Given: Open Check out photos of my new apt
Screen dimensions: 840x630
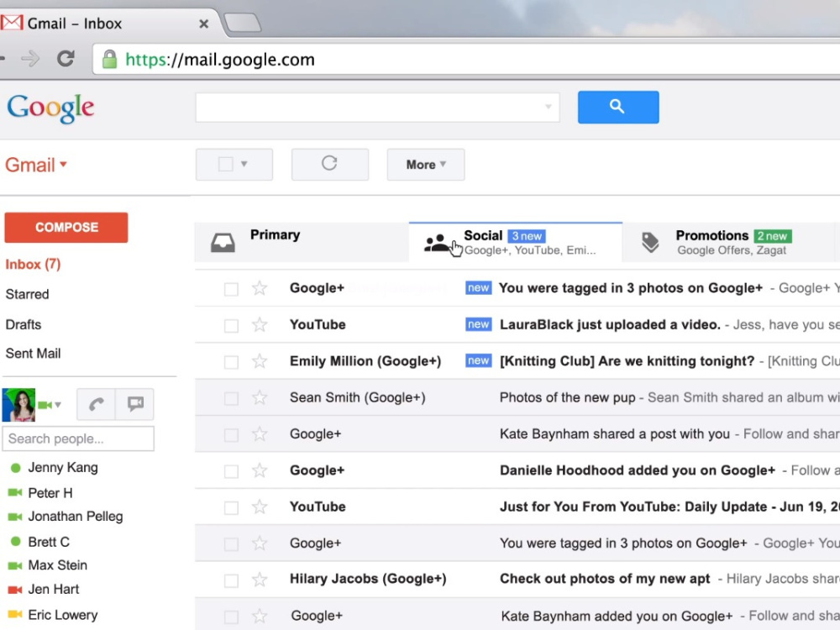Looking at the screenshot, I should tap(517, 579).
